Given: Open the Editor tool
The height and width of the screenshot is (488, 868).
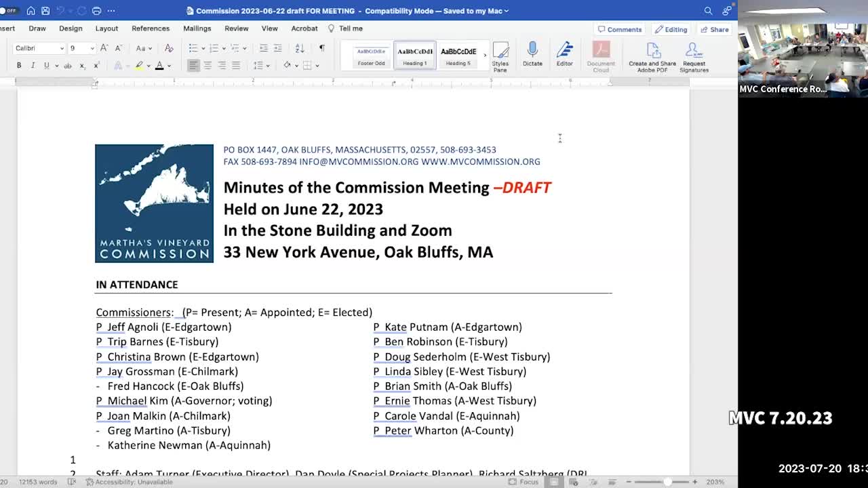Looking at the screenshot, I should (x=564, y=54).
